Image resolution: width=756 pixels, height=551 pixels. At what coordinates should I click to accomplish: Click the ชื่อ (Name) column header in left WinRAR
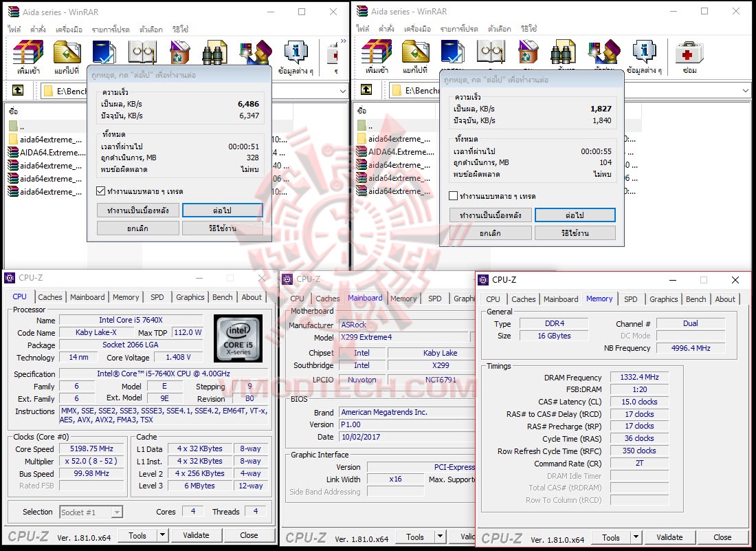click(x=14, y=111)
